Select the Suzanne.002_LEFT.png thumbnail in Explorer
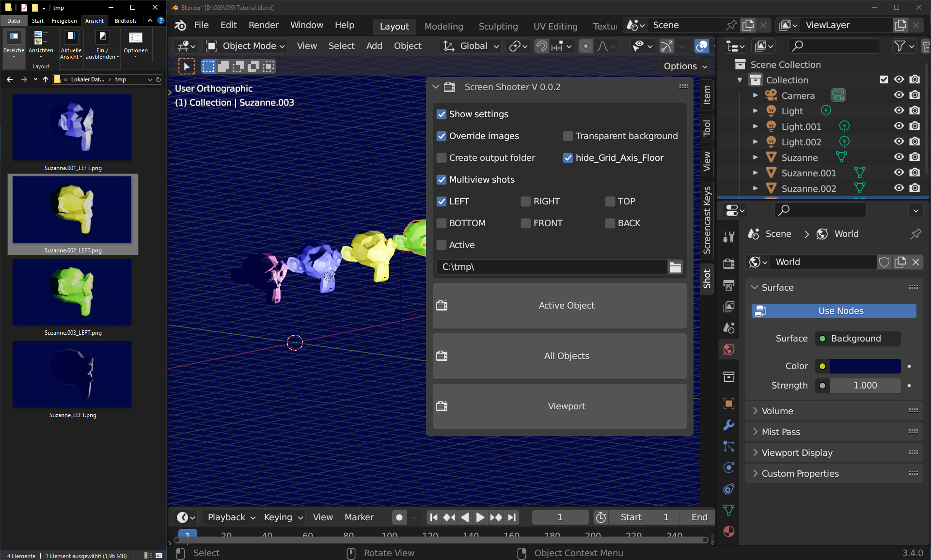This screenshot has width=931, height=560. pos(72,209)
